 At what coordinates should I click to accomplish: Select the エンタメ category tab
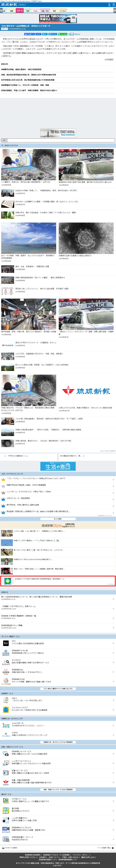63,11
